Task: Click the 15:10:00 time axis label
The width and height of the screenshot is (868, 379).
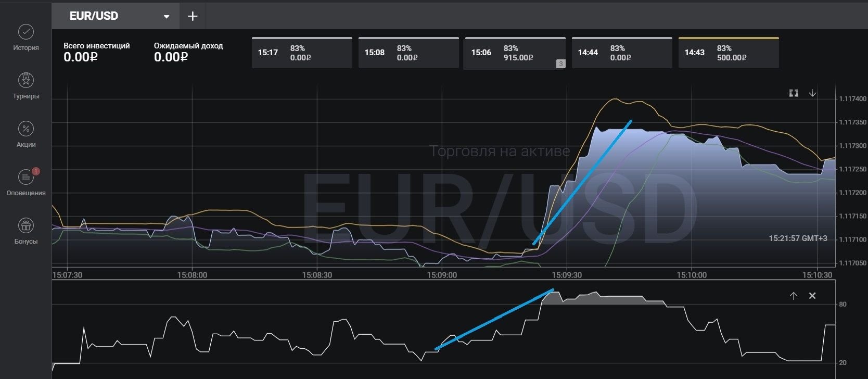Action: tap(692, 275)
